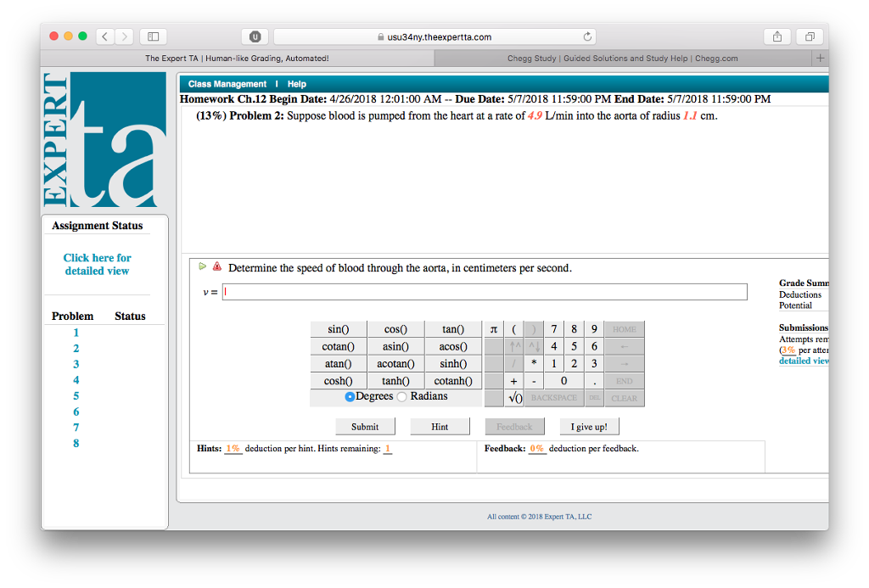Open Problem 4 from the problem list
Image resolution: width=869 pixels, height=588 pixels.
[76, 379]
